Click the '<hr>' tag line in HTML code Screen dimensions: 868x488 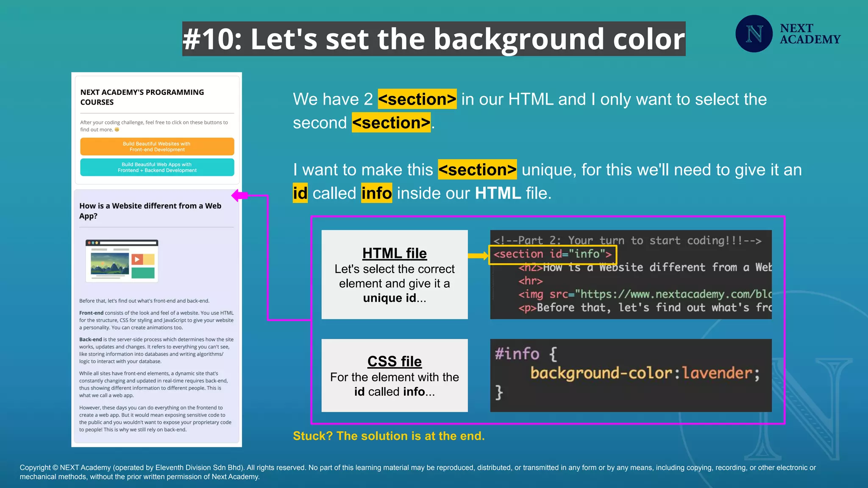531,281
